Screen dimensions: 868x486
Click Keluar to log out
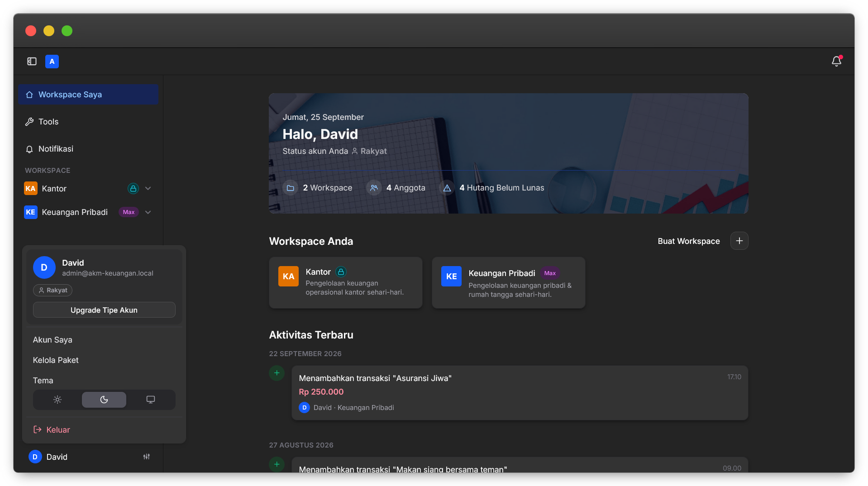pos(104,429)
